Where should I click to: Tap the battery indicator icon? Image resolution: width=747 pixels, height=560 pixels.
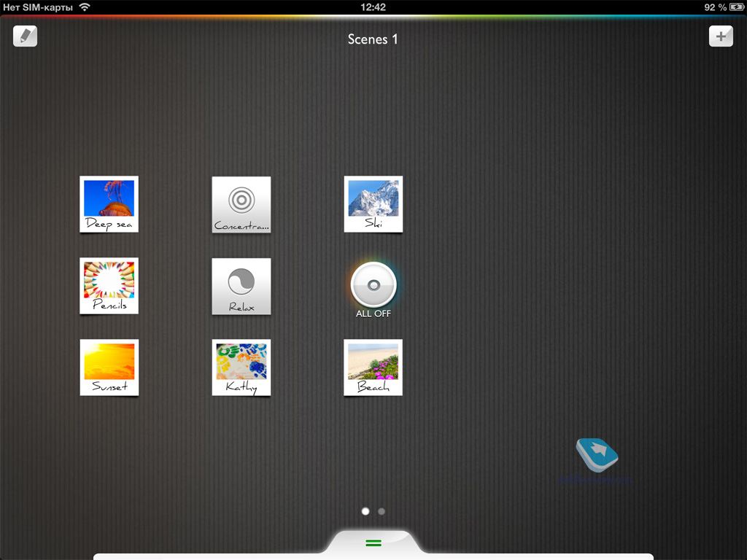coord(737,7)
